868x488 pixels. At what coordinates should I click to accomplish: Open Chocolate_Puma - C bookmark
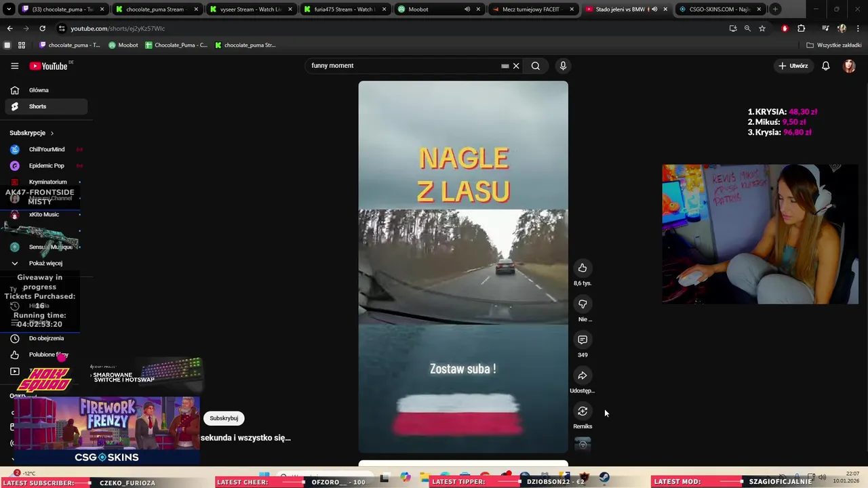pos(176,45)
